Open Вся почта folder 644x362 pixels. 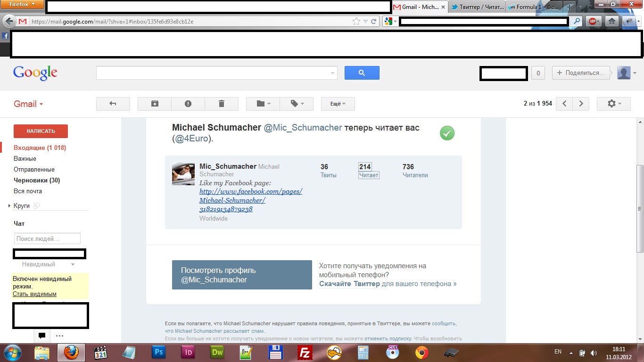pyautogui.click(x=28, y=191)
